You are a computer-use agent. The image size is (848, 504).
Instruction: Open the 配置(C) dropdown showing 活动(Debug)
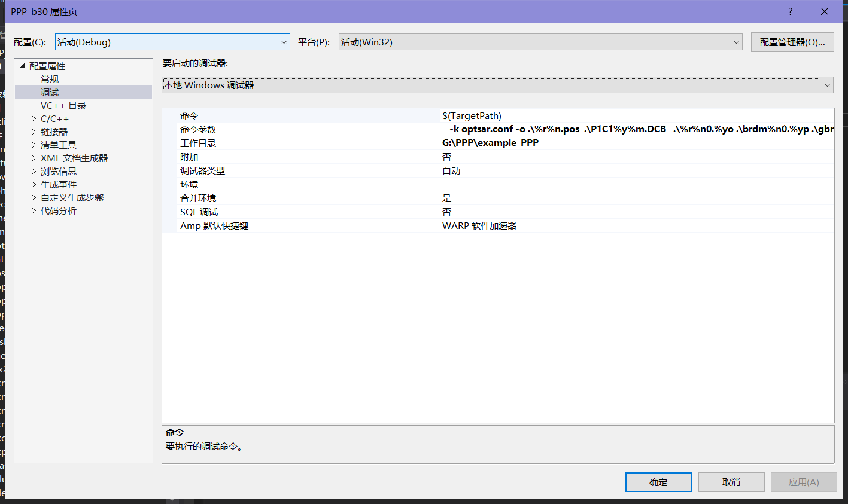172,42
